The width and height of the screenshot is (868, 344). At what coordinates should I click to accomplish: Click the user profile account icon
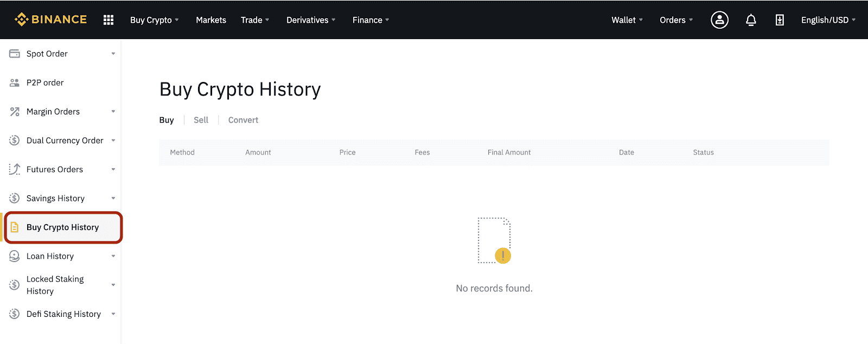tap(719, 20)
